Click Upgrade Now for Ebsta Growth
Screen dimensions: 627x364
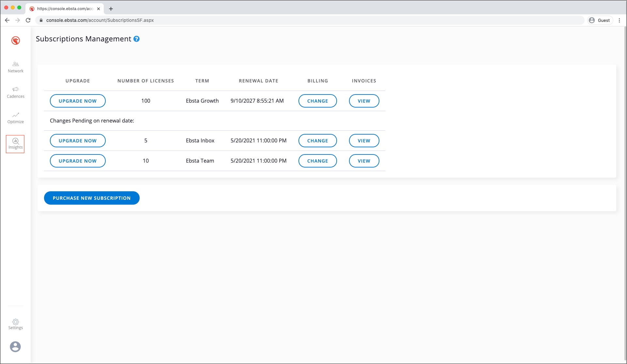[78, 101]
